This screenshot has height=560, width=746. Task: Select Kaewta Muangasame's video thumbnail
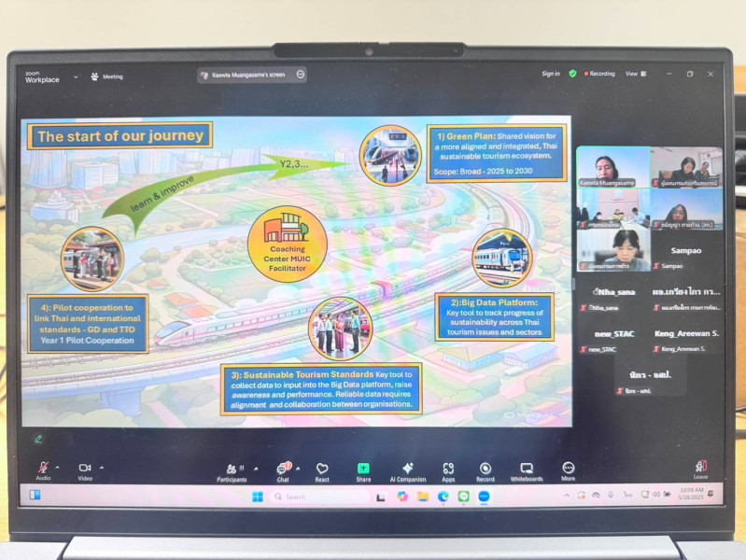point(612,167)
